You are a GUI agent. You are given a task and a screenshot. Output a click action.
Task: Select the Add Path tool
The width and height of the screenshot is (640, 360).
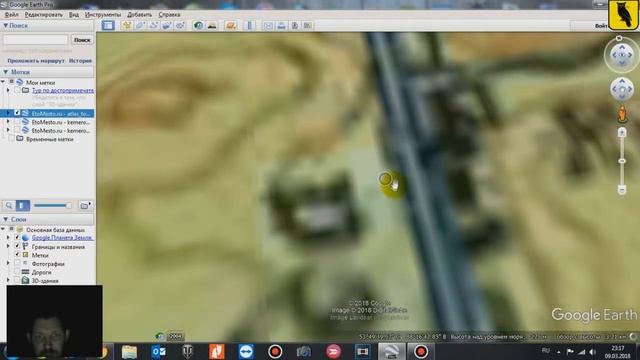(x=153, y=25)
